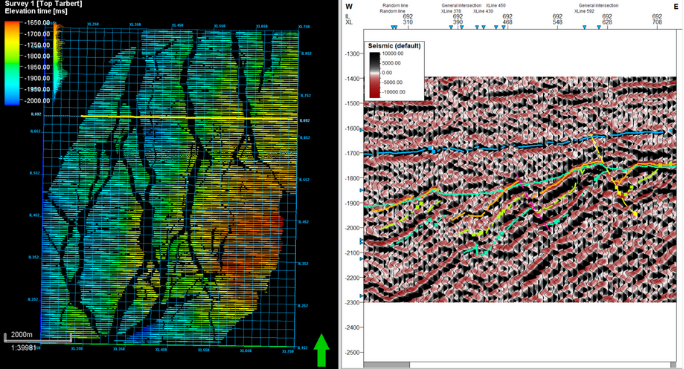Viewport: 684px width, 369px height.
Task: Click the 'Survey 1 [Top Tarbert]' title text
Action: (43, 4)
